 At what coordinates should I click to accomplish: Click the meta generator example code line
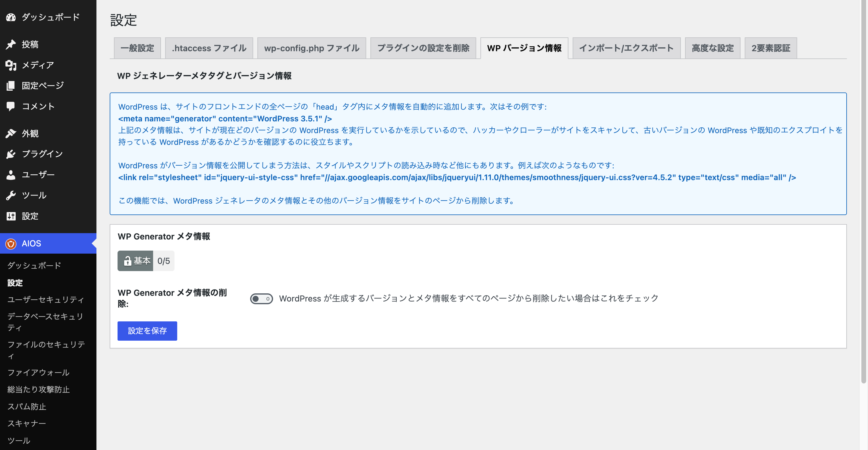coord(225,119)
